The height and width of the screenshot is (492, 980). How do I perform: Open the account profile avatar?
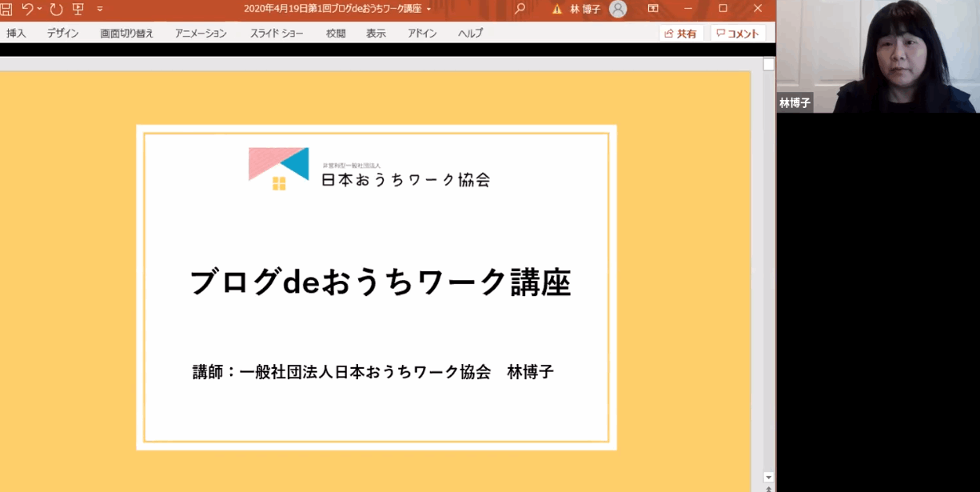[x=618, y=10]
